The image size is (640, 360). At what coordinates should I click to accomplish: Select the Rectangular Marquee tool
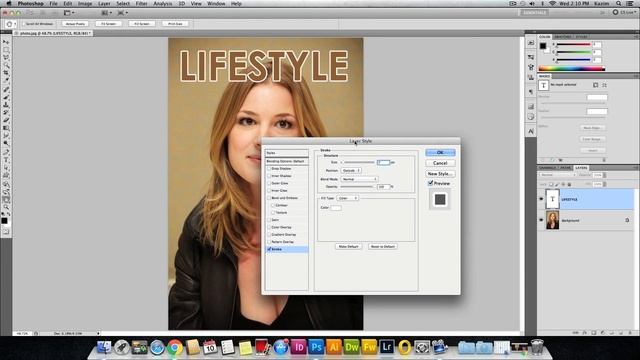(x=6, y=50)
